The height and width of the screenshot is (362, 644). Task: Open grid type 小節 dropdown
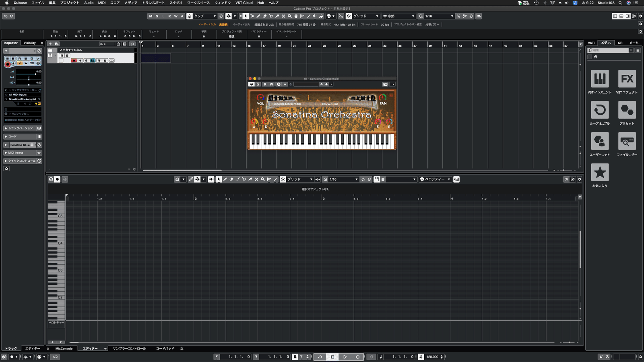click(x=398, y=16)
